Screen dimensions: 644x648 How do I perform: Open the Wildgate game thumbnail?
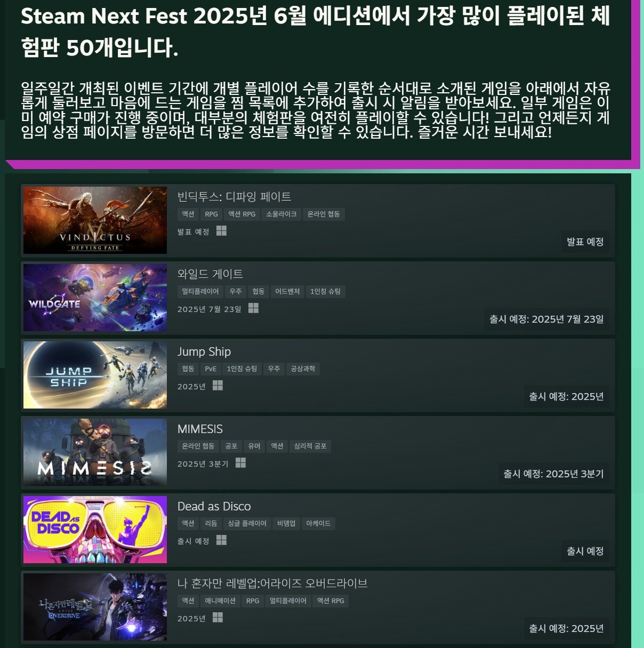tap(95, 298)
